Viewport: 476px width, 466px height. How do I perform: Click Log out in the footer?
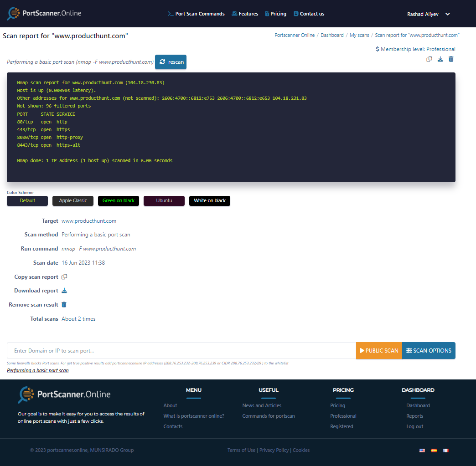415,426
